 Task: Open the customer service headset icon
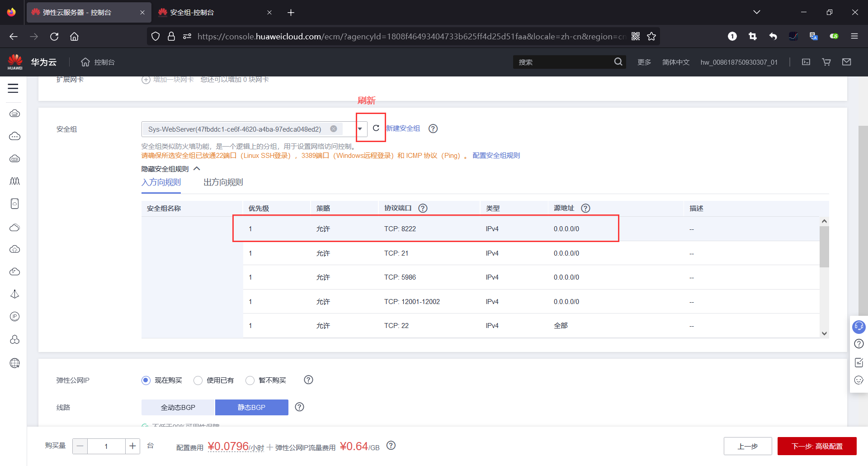[x=859, y=326]
